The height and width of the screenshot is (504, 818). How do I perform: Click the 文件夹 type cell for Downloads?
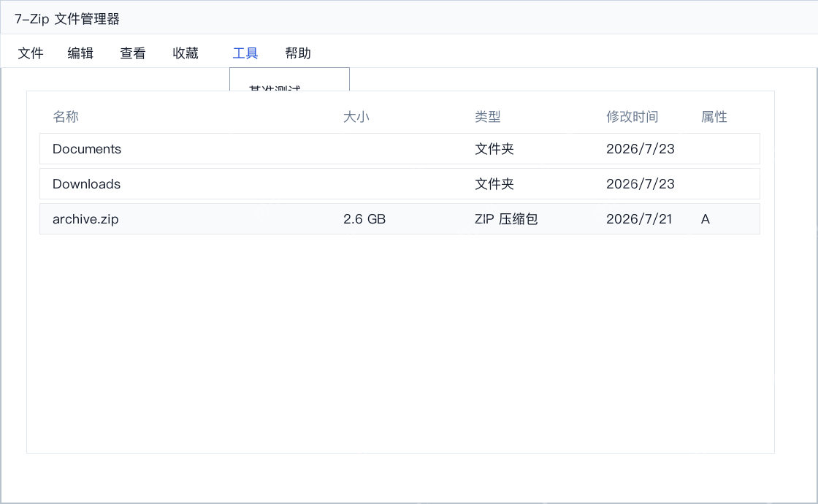point(494,184)
